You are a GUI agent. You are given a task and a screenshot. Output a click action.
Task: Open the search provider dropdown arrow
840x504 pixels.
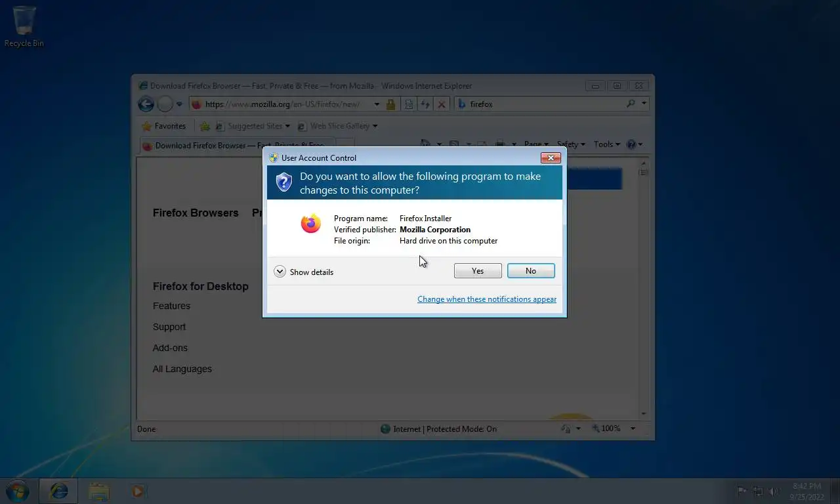(644, 104)
